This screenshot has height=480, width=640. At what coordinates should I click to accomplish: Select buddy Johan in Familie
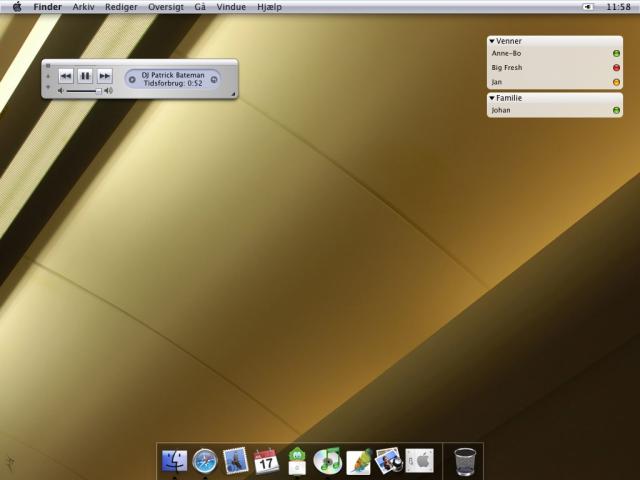coord(555,110)
